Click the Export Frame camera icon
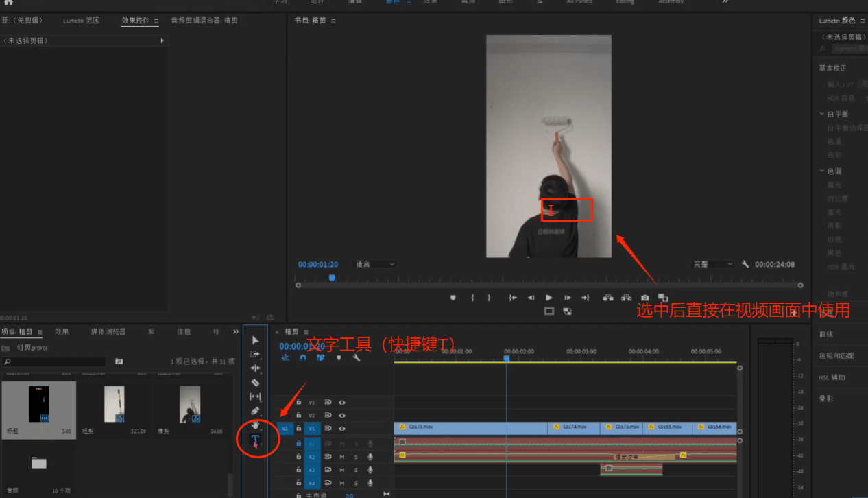Screen dimensions: 868x498 [x=644, y=298]
